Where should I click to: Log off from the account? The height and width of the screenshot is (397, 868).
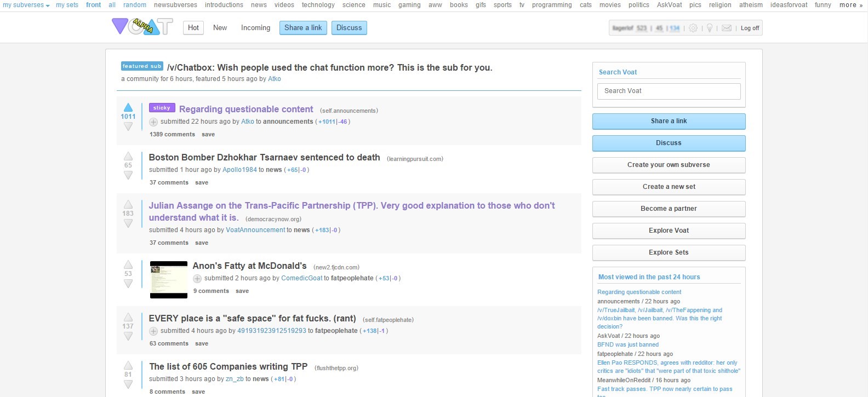(x=750, y=28)
